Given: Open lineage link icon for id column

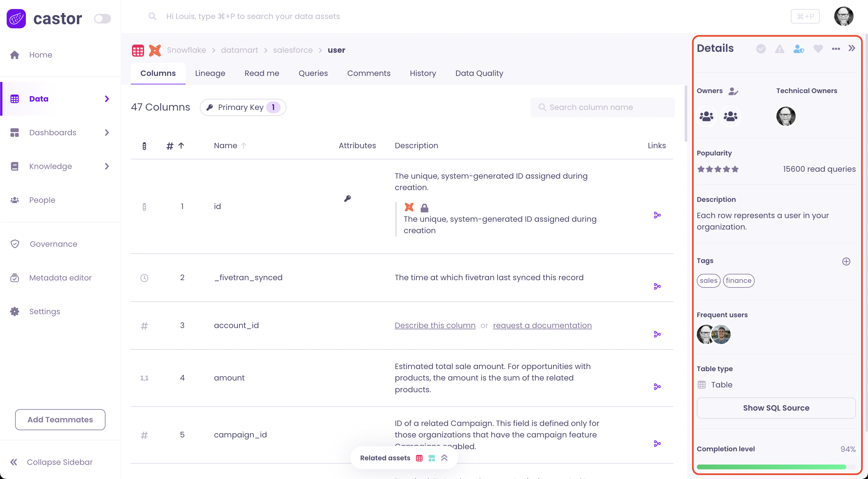Looking at the screenshot, I should (x=657, y=215).
